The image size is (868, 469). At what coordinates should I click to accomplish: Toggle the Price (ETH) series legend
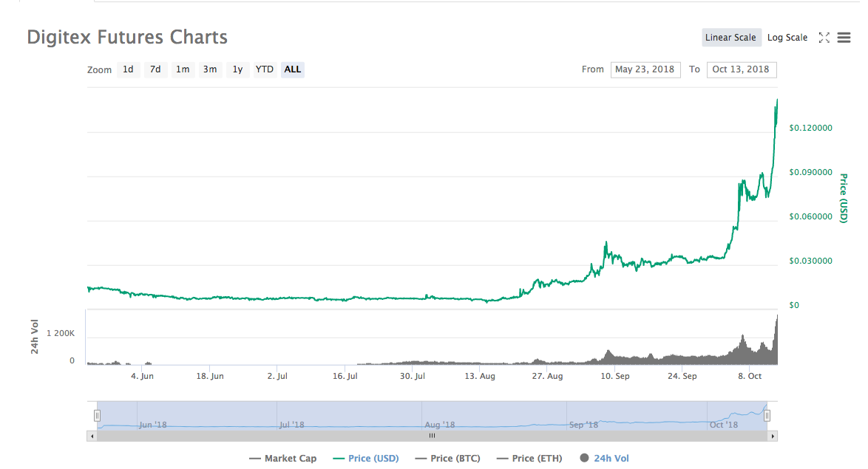click(x=529, y=459)
